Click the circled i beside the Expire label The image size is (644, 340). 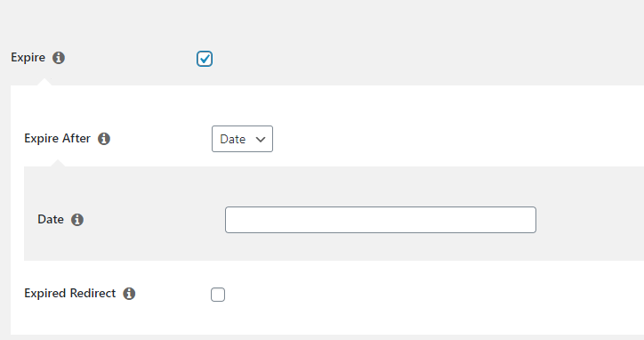pyautogui.click(x=59, y=58)
